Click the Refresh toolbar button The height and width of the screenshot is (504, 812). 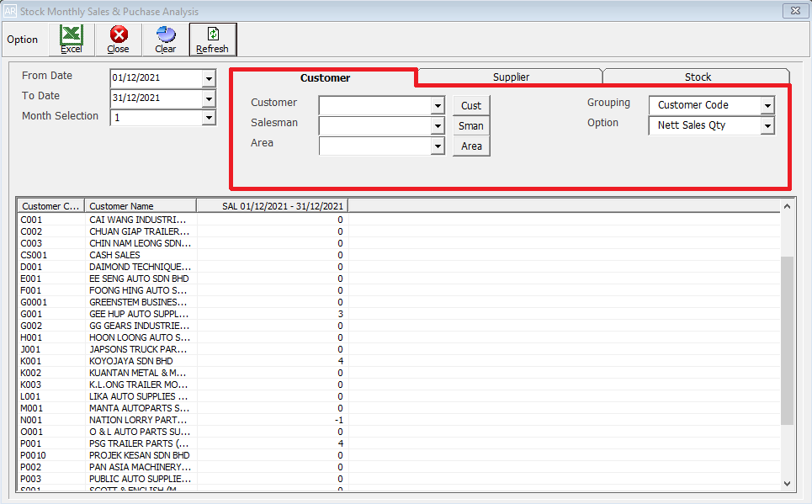click(213, 40)
